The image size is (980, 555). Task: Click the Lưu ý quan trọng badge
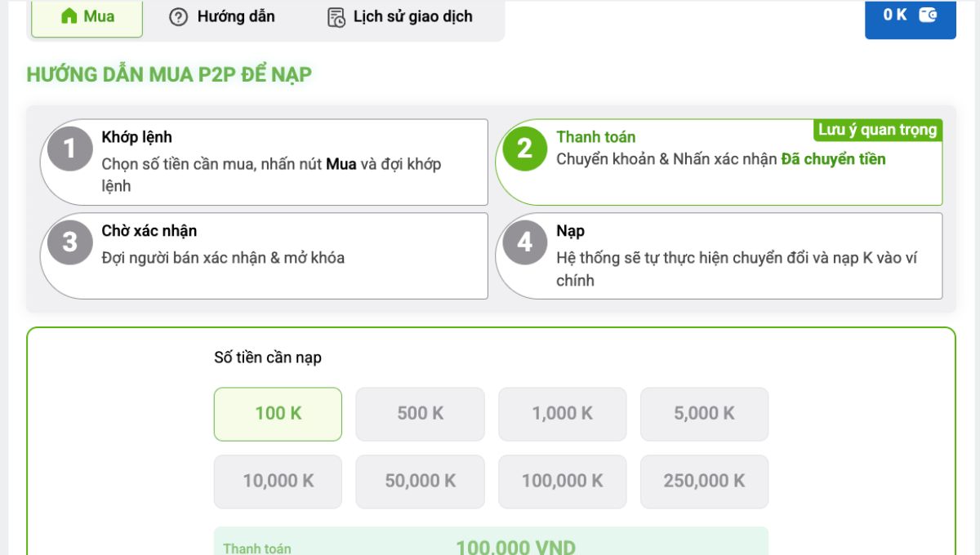tap(878, 131)
